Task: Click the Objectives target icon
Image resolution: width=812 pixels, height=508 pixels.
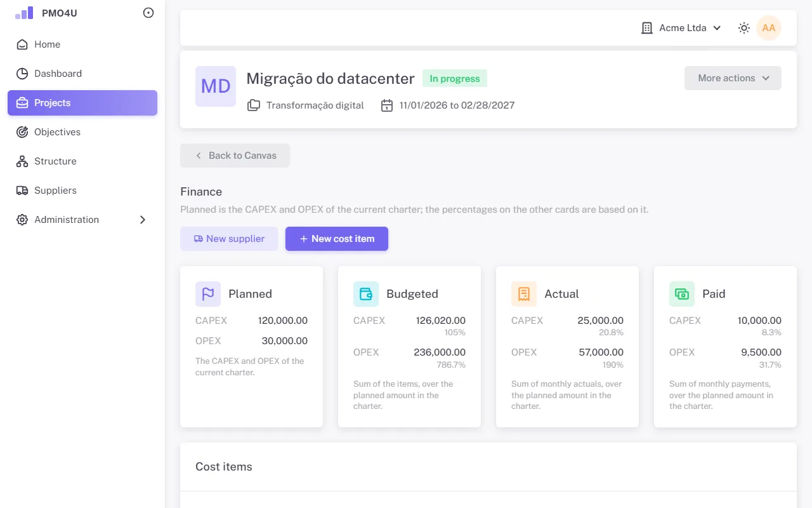Action: [x=22, y=132]
